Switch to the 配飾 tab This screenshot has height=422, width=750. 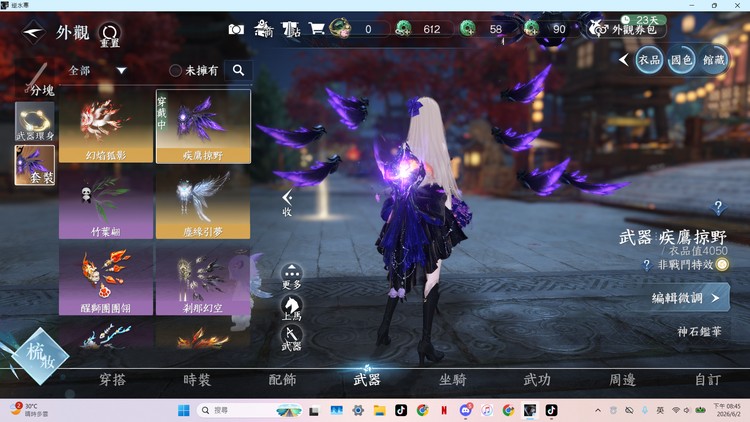coord(282,380)
